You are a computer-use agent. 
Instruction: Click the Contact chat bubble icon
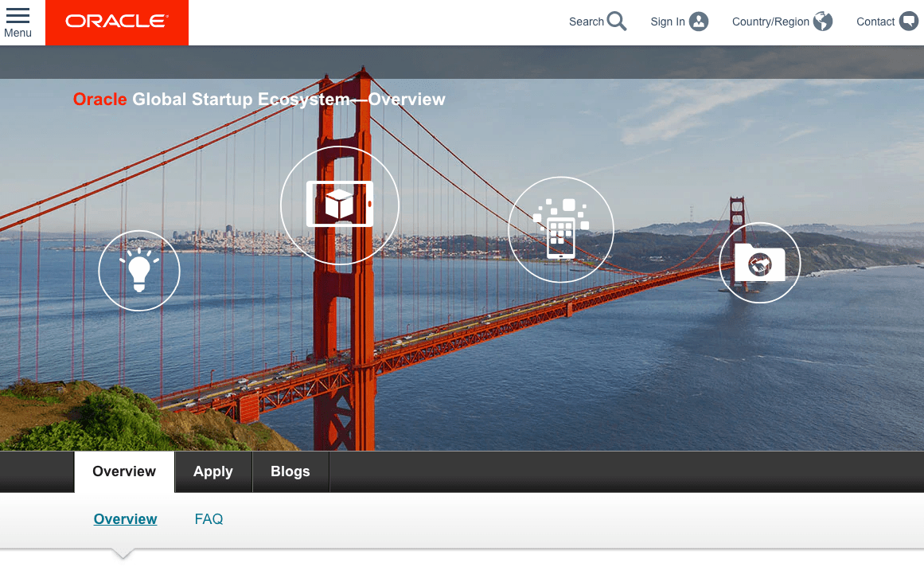click(909, 22)
